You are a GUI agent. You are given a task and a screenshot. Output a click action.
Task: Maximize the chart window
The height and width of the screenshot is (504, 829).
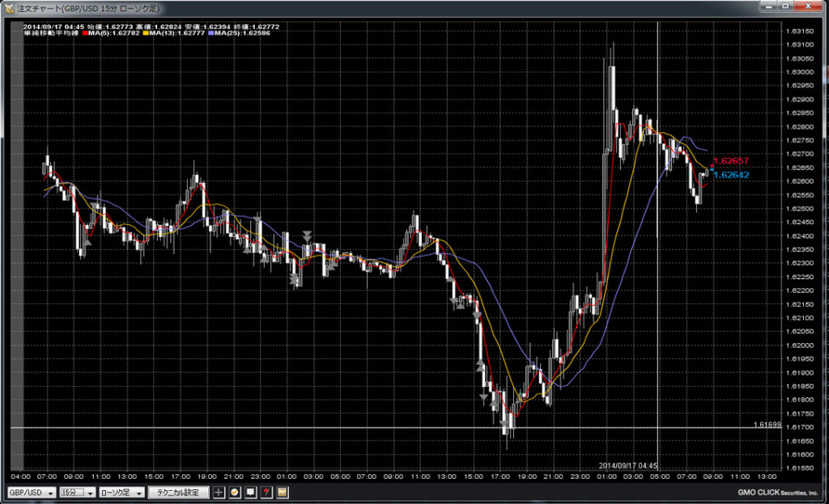point(784,6)
